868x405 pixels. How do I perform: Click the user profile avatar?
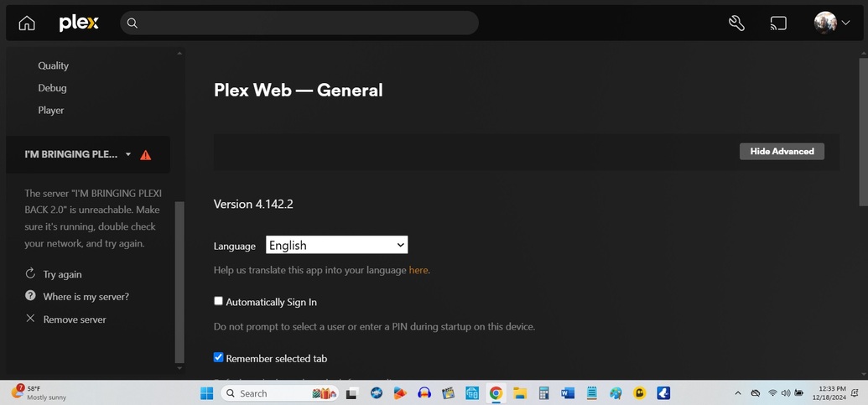825,23
